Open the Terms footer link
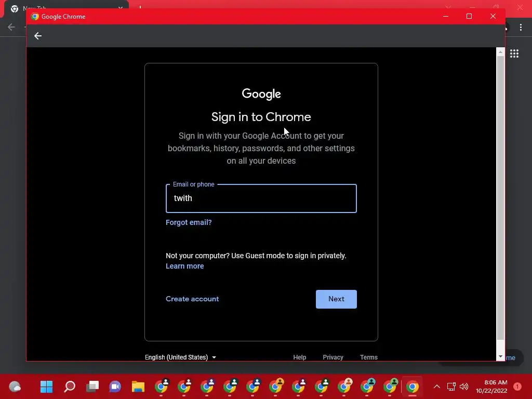The image size is (532, 399). click(369, 357)
